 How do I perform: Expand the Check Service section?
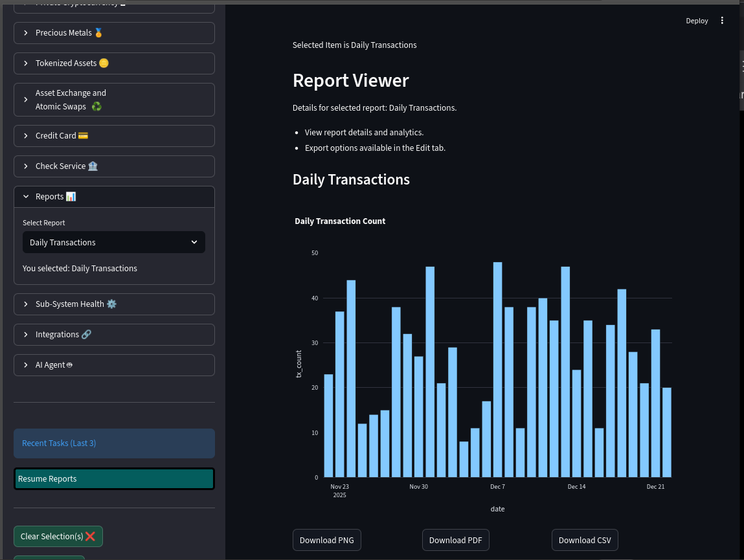point(114,166)
